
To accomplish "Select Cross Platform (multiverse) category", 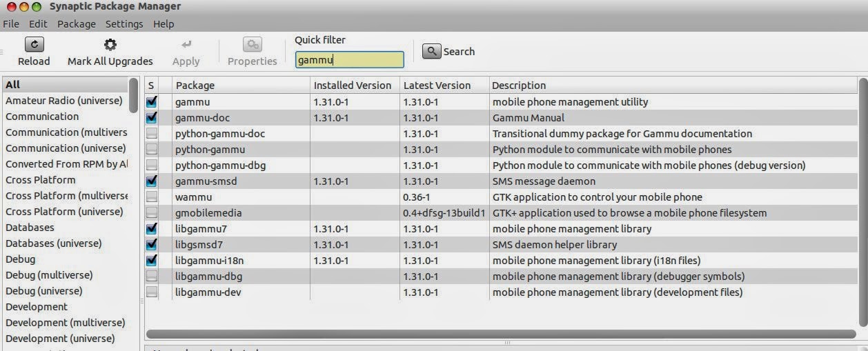I will (65, 196).
